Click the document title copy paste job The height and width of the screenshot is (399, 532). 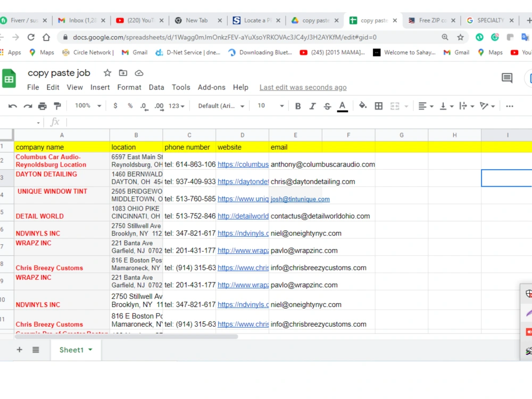click(59, 73)
